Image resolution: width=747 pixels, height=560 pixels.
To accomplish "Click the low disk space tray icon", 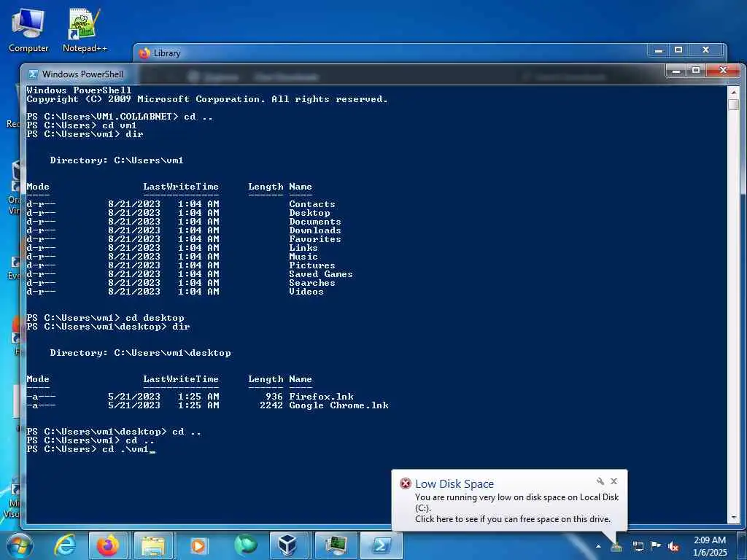I will pyautogui.click(x=616, y=546).
